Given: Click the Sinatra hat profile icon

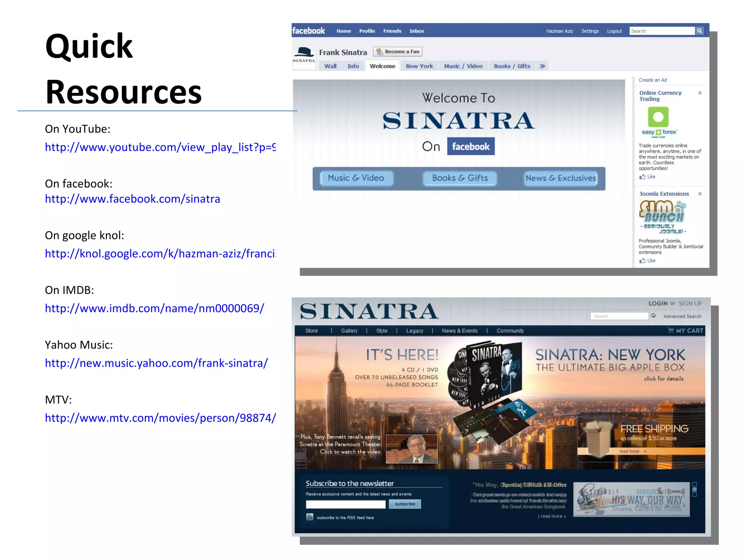Looking at the screenshot, I should [304, 55].
